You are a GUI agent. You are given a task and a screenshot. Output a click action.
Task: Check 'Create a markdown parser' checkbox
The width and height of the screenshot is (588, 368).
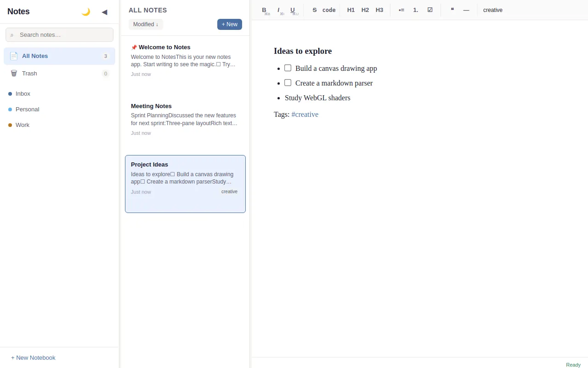[288, 83]
